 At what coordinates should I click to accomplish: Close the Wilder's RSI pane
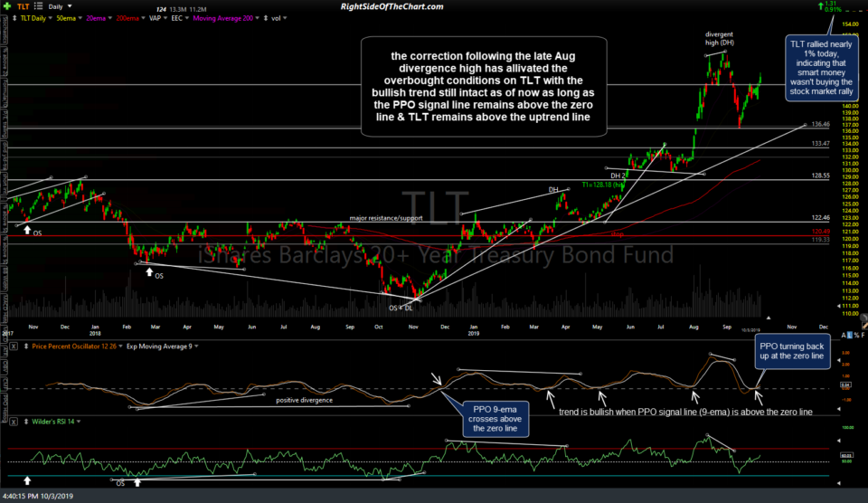pyautogui.click(x=14, y=422)
